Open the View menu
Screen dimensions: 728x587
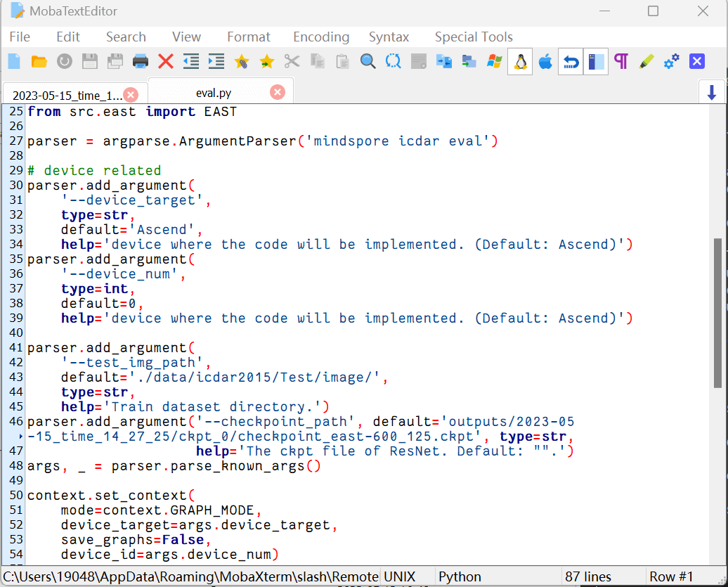point(186,37)
